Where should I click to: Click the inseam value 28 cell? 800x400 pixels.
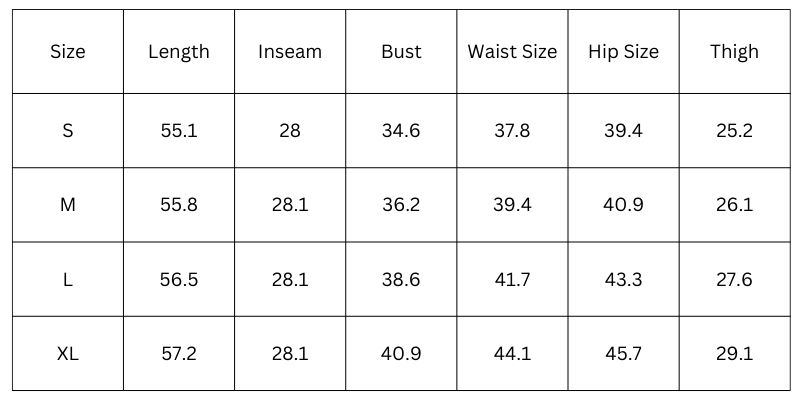point(290,131)
